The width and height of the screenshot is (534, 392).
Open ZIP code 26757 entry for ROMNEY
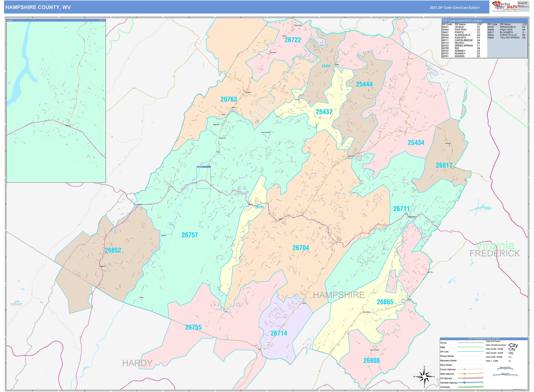(460, 51)
